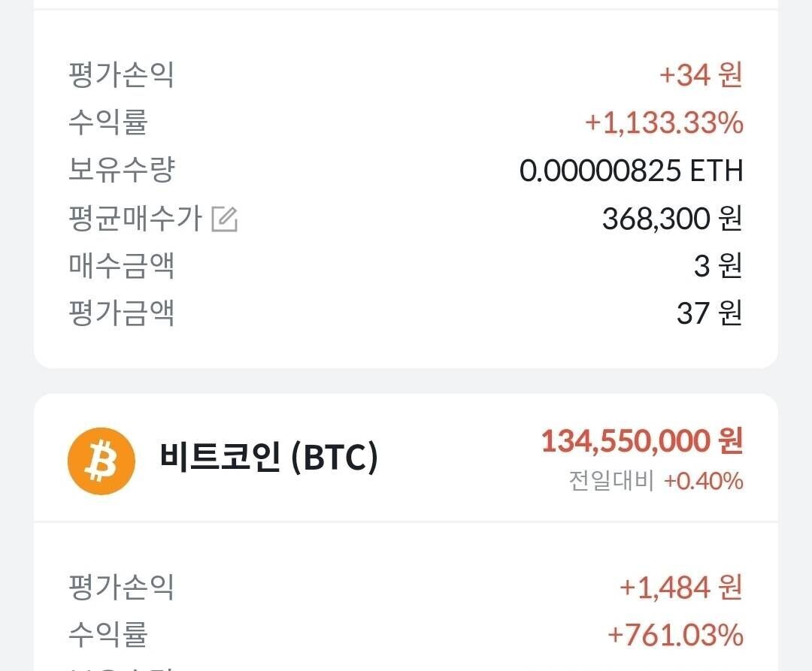Click the BTC price 134,550,000 원
Screen dimensions: 812x671
(x=643, y=440)
